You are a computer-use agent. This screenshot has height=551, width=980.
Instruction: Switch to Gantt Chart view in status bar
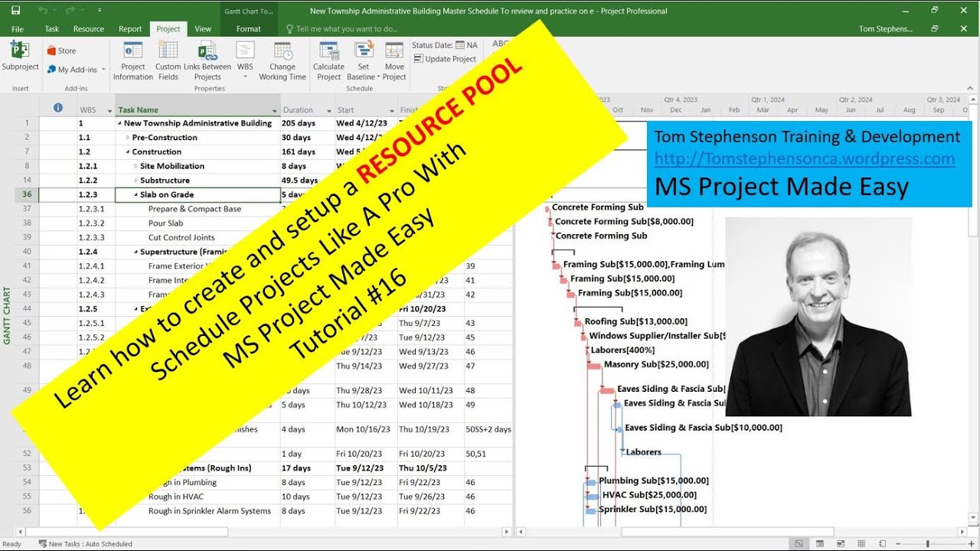(799, 544)
